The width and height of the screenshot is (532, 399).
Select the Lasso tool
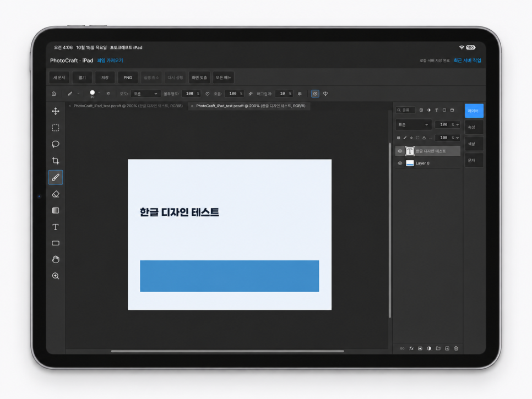pyautogui.click(x=56, y=144)
